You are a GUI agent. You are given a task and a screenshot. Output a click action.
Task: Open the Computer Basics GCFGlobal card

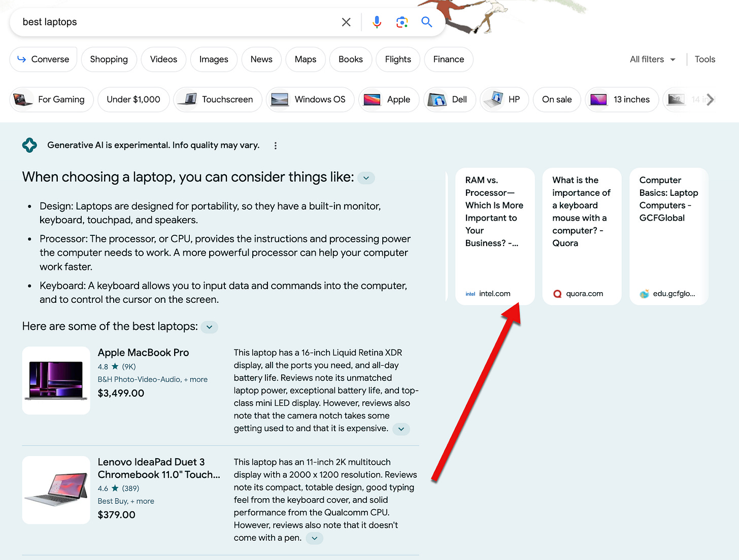[669, 236]
